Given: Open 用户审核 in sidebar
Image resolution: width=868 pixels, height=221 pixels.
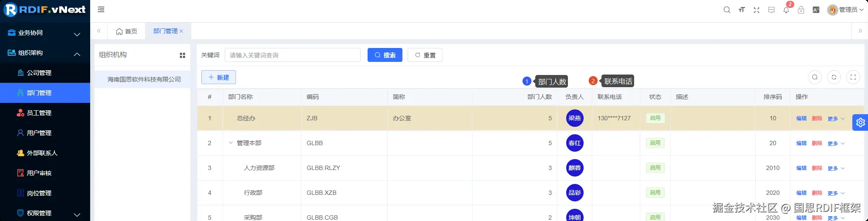Looking at the screenshot, I should 45,173.
